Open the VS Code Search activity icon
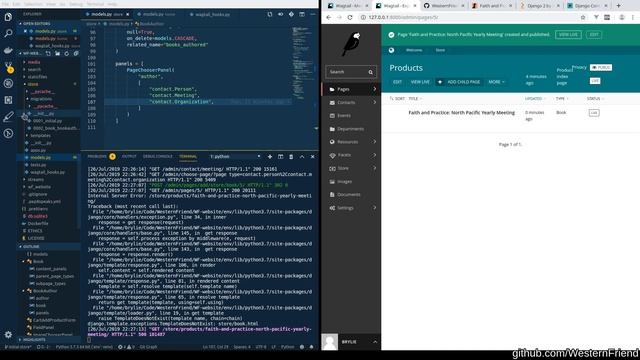640x360 pixels. tap(8, 33)
